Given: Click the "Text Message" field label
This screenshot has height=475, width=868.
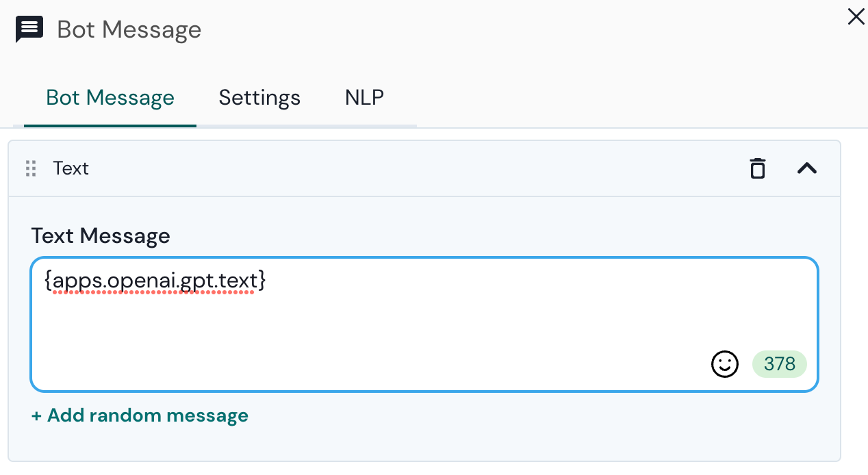Looking at the screenshot, I should coord(101,236).
